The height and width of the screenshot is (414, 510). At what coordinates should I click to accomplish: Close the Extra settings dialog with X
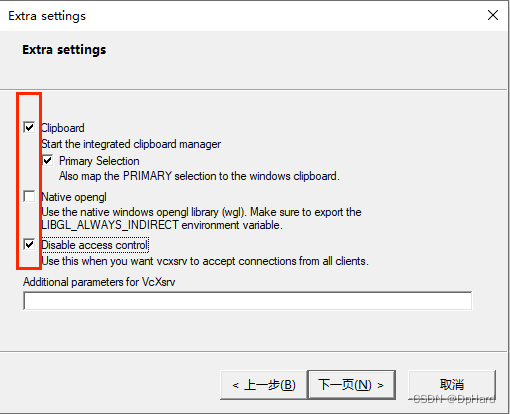tap(493, 15)
